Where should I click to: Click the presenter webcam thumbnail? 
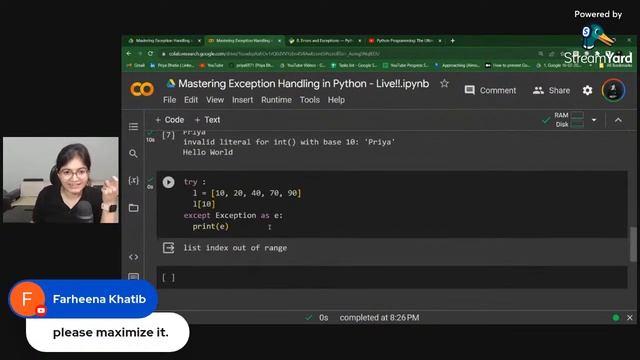61,180
